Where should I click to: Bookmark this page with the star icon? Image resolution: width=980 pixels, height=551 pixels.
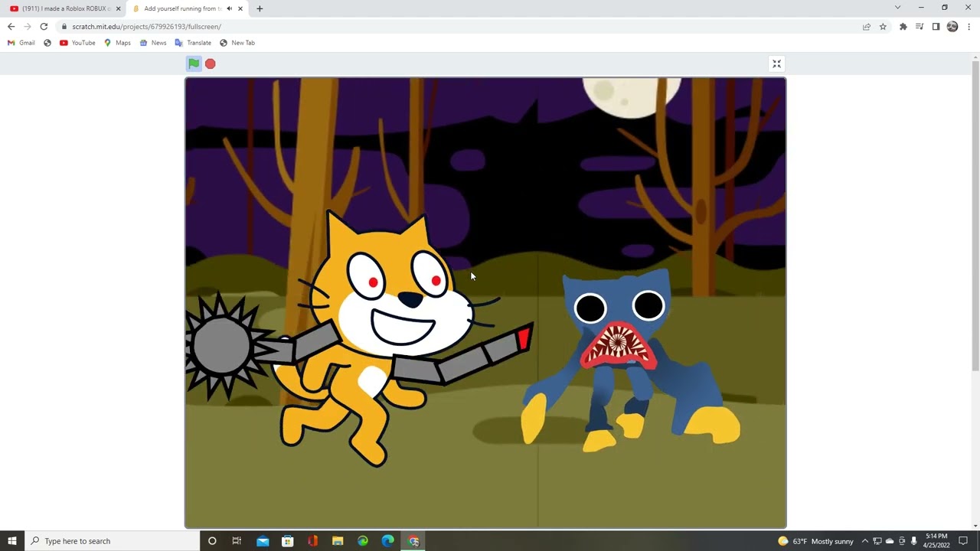883,27
